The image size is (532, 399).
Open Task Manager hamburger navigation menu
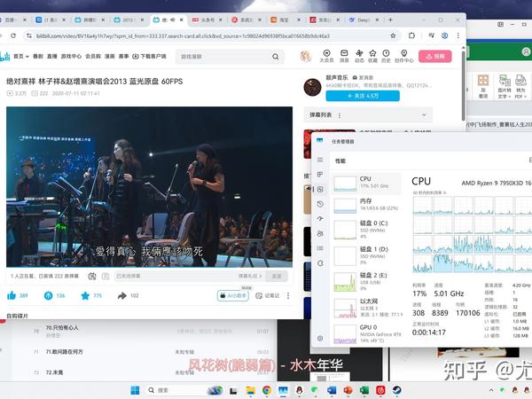(320, 160)
